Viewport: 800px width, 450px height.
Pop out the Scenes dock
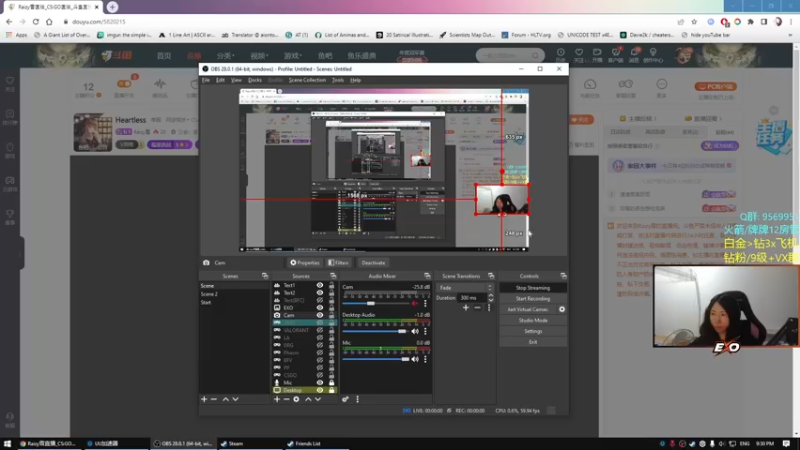click(x=265, y=276)
